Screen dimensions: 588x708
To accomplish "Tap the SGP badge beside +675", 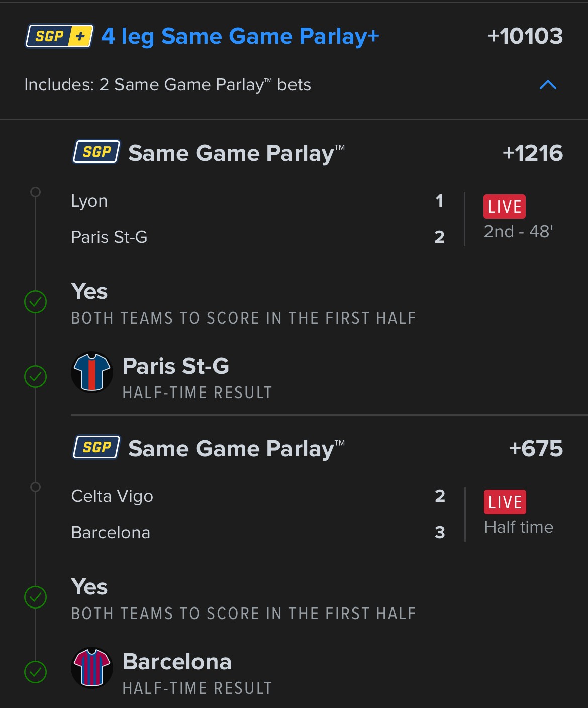I will pos(96,447).
